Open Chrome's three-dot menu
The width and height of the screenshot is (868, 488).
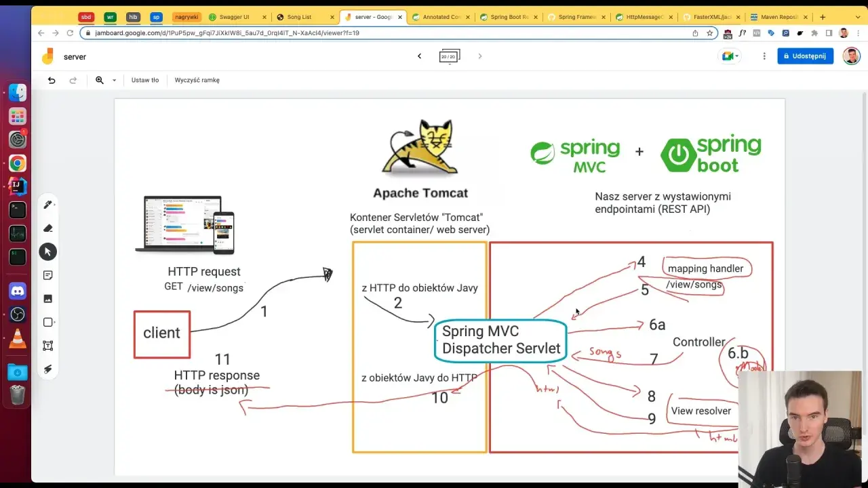857,33
